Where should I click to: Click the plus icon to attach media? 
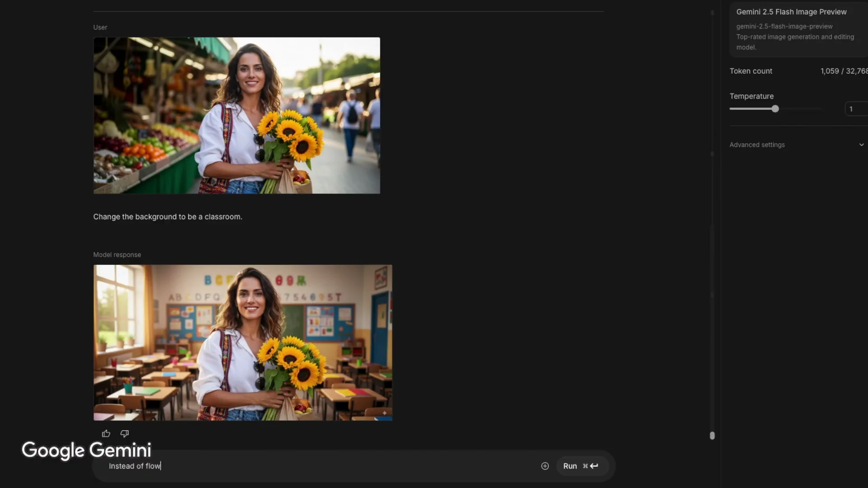click(x=545, y=466)
